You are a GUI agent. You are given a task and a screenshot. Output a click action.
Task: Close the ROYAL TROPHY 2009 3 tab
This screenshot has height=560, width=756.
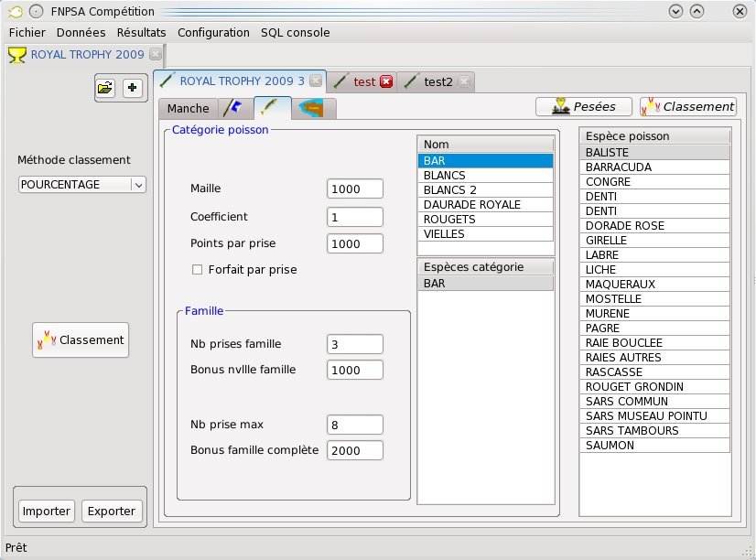click(316, 81)
